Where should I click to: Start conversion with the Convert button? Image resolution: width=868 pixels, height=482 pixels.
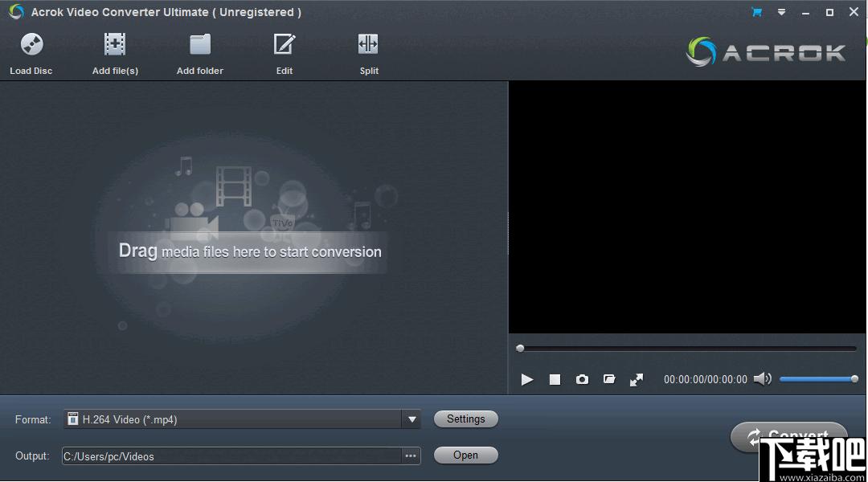click(x=789, y=437)
